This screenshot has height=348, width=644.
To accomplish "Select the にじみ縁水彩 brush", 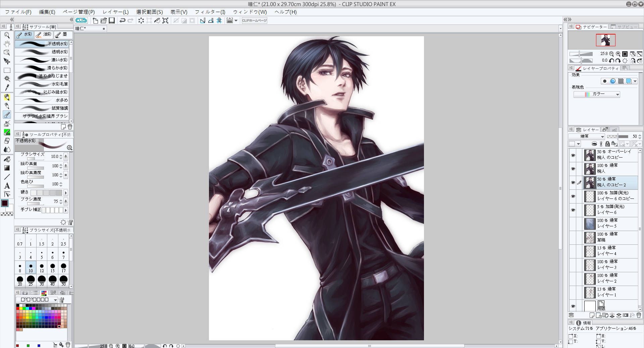I will coord(42,92).
